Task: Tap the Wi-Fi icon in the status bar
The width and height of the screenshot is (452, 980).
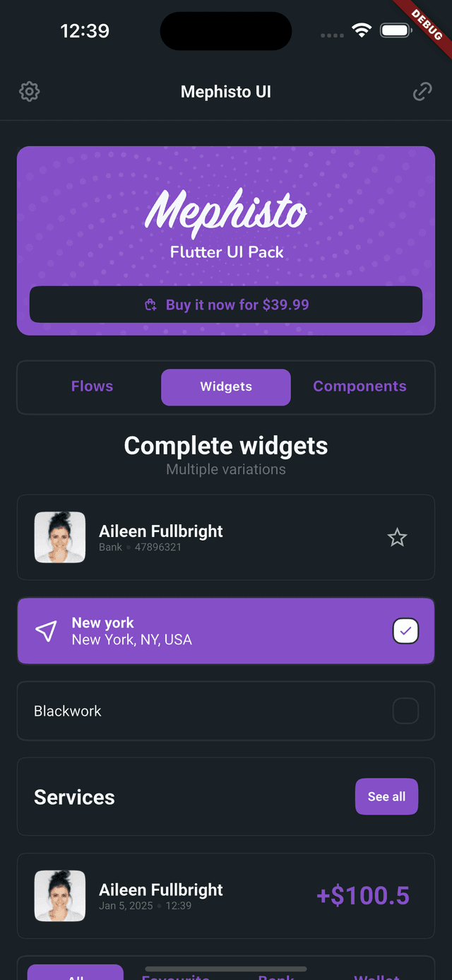Action: click(x=362, y=30)
